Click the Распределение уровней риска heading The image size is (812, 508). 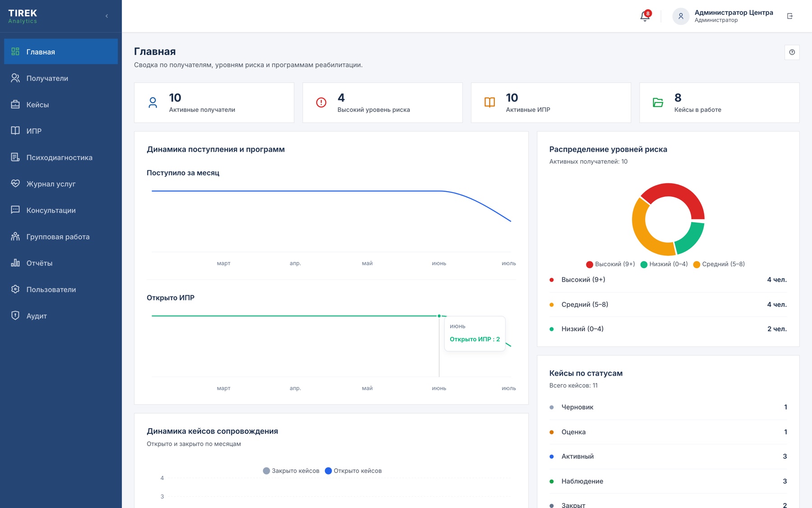pos(608,149)
